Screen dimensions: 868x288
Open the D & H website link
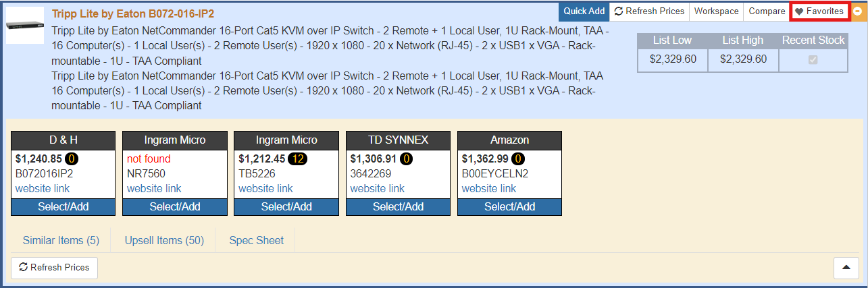point(43,188)
